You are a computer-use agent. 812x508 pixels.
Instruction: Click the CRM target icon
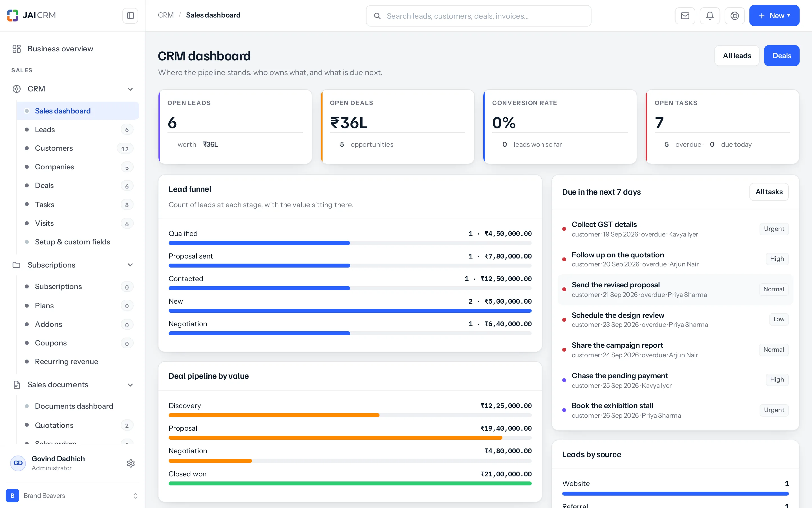[16, 89]
